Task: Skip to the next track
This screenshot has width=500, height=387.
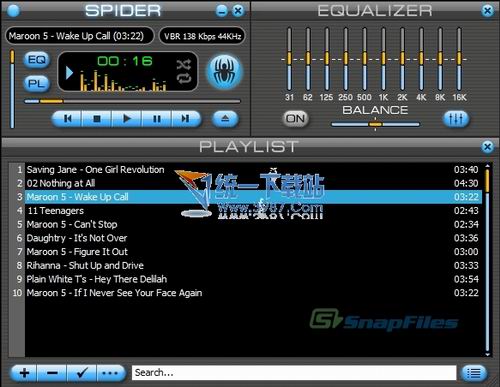Action: click(x=186, y=119)
